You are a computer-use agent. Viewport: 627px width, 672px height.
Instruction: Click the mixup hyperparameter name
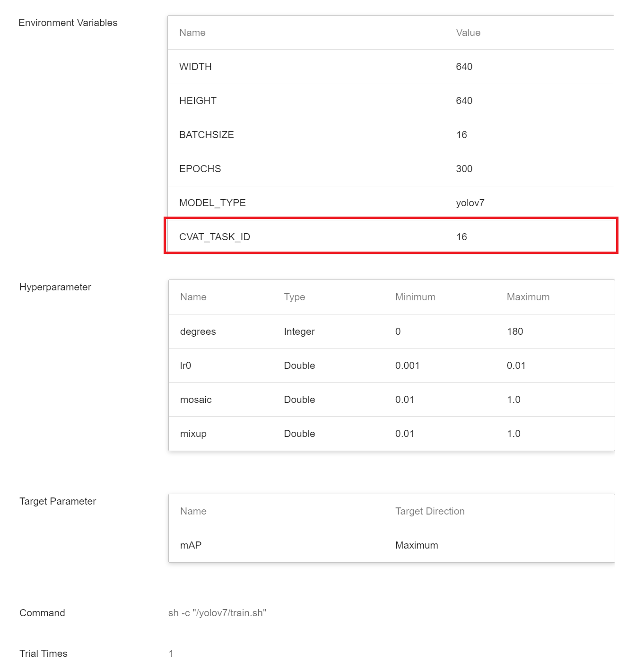pyautogui.click(x=193, y=434)
